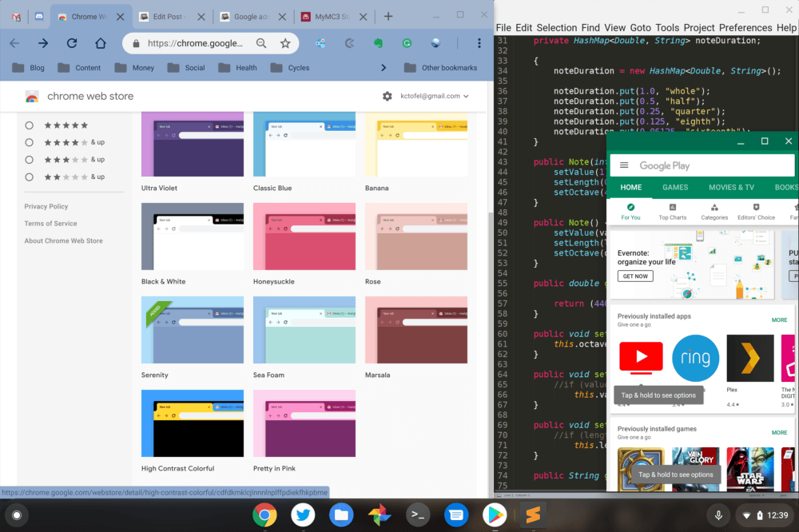Open the Health bookmarks folder
The width and height of the screenshot is (799, 532).
tap(237, 68)
